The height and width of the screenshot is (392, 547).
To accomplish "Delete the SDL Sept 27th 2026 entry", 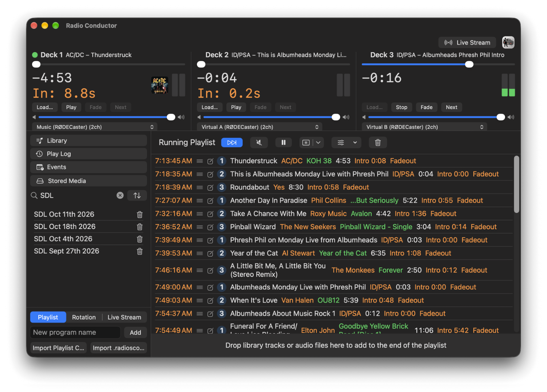I will 140,251.
